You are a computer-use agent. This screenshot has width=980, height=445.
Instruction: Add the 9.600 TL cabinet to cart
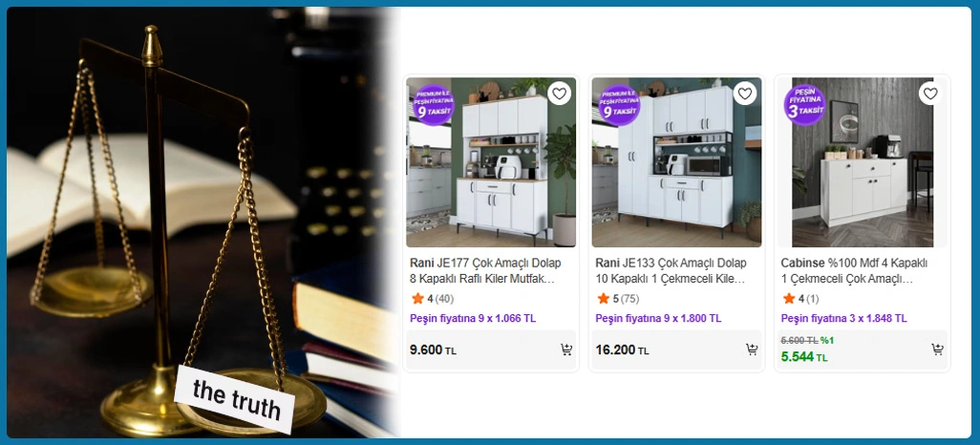click(565, 350)
